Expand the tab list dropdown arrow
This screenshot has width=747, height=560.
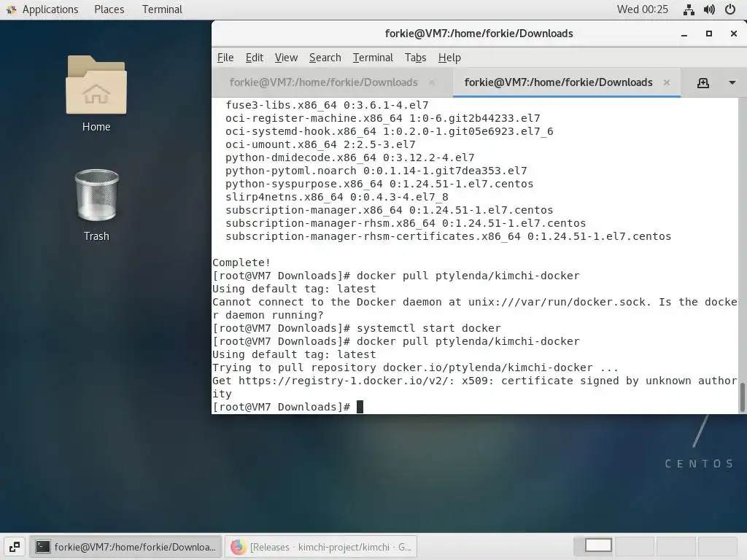(732, 83)
